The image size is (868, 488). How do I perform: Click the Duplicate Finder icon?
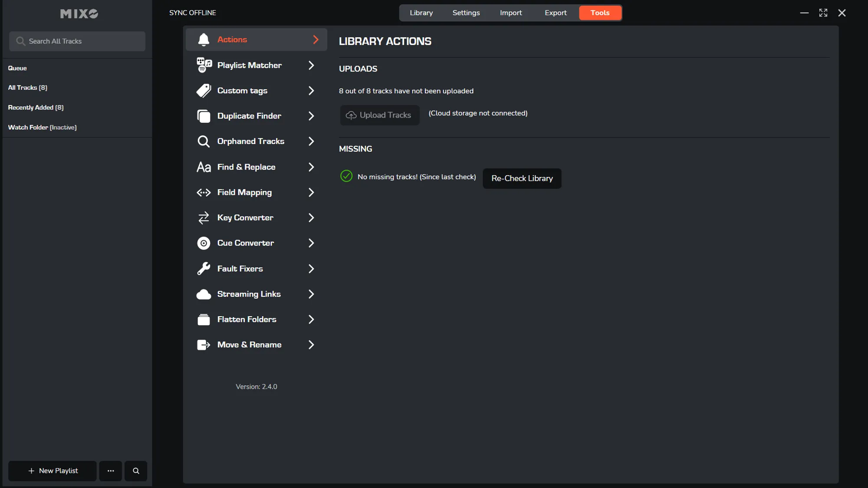pos(204,116)
